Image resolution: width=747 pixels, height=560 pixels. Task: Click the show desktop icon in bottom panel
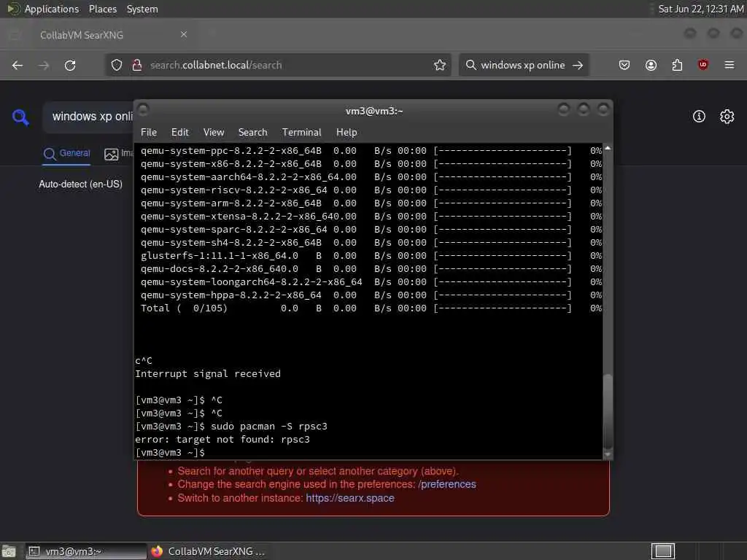[x=8, y=551]
